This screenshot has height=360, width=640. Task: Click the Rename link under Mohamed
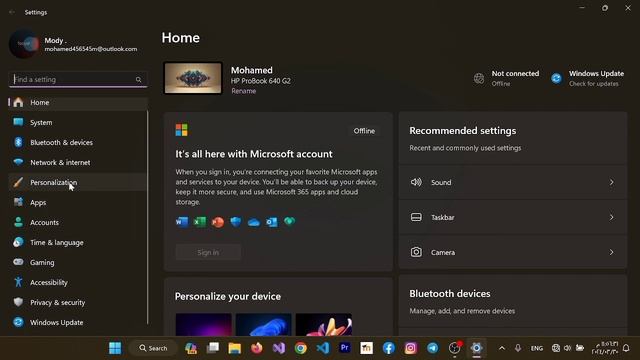click(x=244, y=91)
